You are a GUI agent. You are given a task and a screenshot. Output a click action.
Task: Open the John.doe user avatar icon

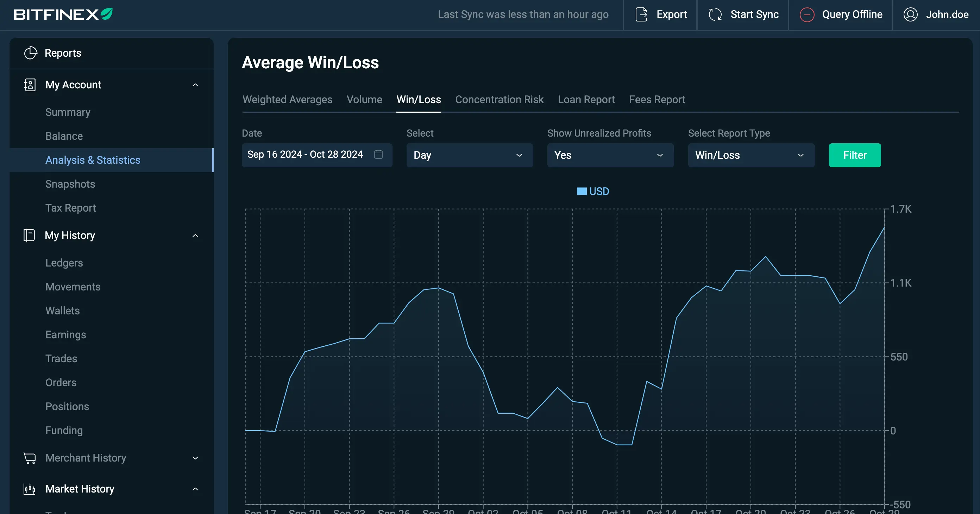[x=910, y=14]
